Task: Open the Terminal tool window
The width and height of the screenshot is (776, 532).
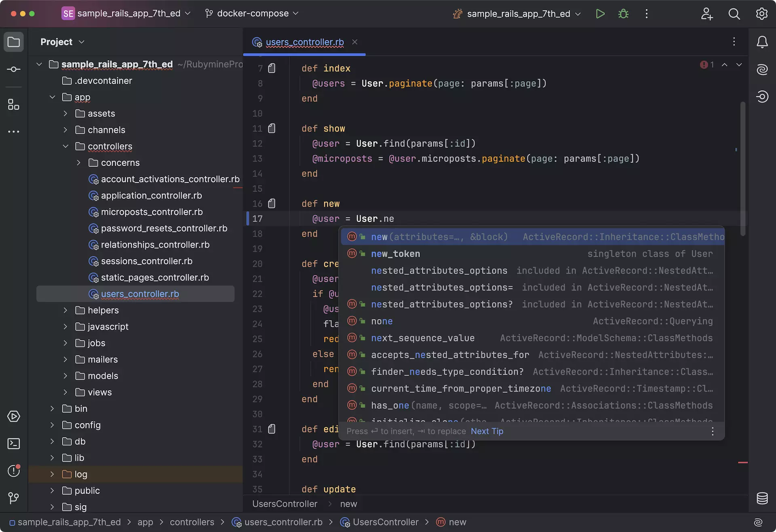Action: click(x=14, y=443)
